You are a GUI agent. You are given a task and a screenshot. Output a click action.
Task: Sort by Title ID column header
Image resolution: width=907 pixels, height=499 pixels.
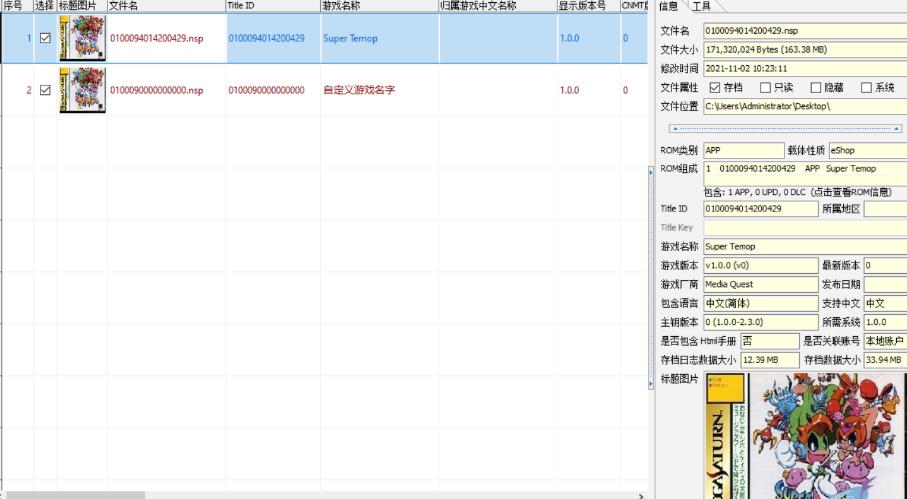pos(273,6)
